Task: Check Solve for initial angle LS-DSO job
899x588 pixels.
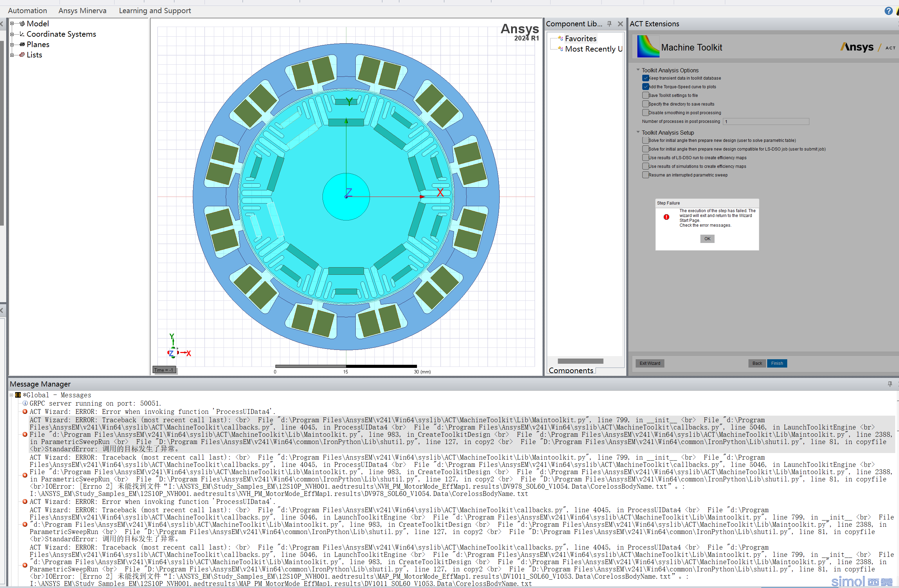Action: tap(646, 149)
